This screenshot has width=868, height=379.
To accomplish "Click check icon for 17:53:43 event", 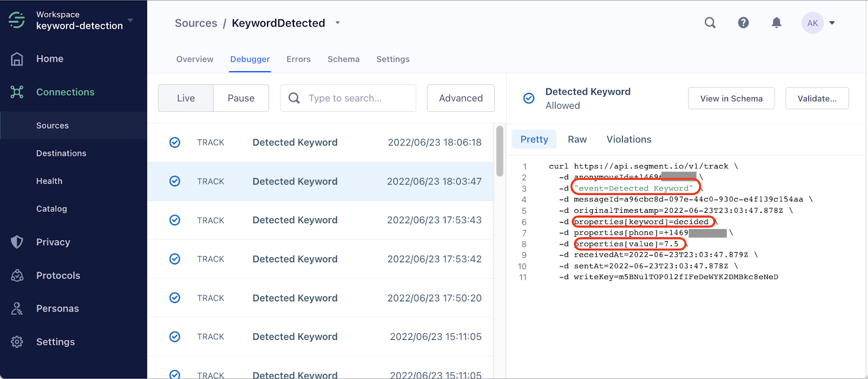I will (175, 220).
